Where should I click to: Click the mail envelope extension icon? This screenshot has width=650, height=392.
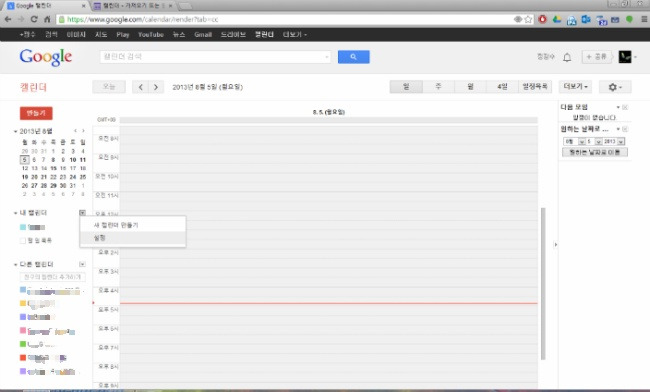(x=615, y=19)
